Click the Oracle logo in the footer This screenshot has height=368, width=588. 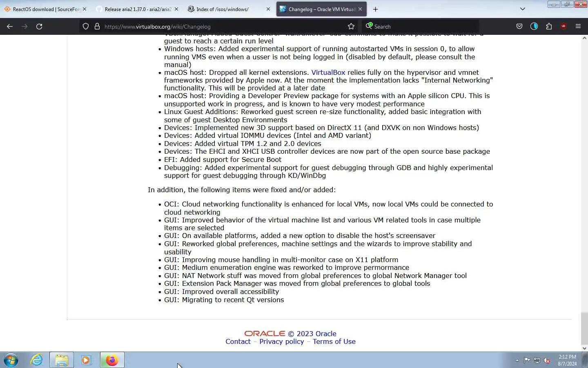click(265, 334)
